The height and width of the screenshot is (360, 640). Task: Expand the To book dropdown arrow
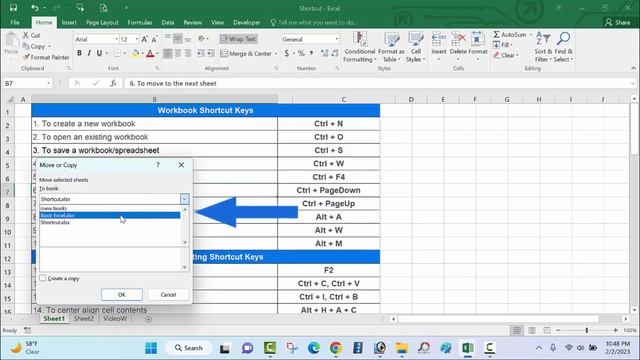pos(184,199)
